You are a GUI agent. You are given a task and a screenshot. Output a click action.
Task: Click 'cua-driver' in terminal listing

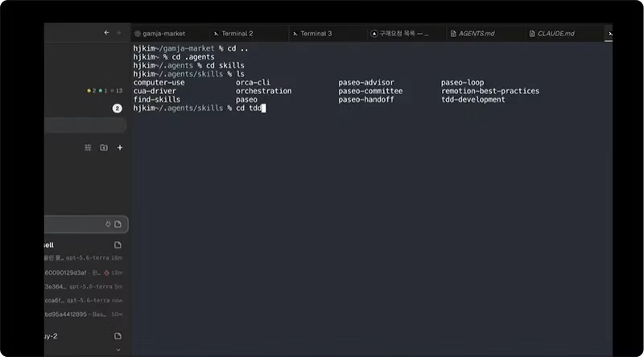155,91
